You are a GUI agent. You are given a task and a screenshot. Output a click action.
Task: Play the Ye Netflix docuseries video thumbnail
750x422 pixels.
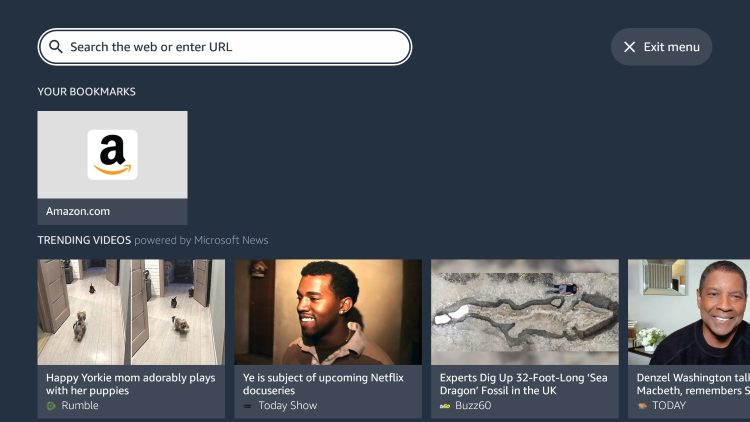[328, 312]
